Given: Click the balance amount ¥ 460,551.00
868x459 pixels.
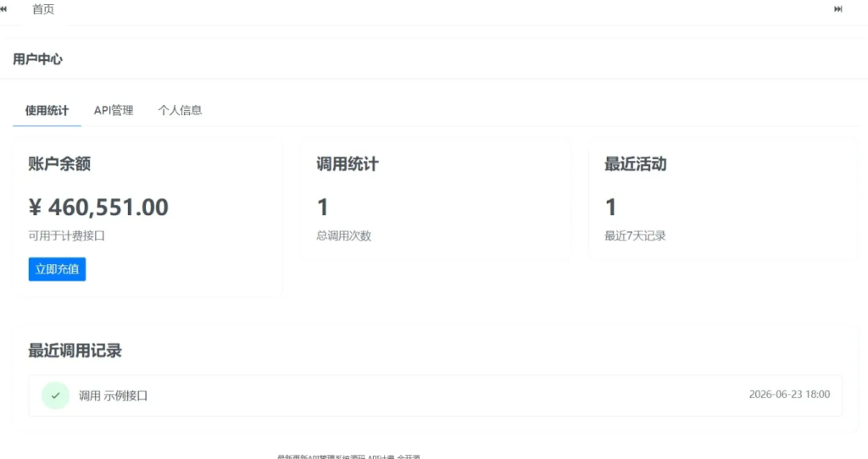Looking at the screenshot, I should click(98, 207).
